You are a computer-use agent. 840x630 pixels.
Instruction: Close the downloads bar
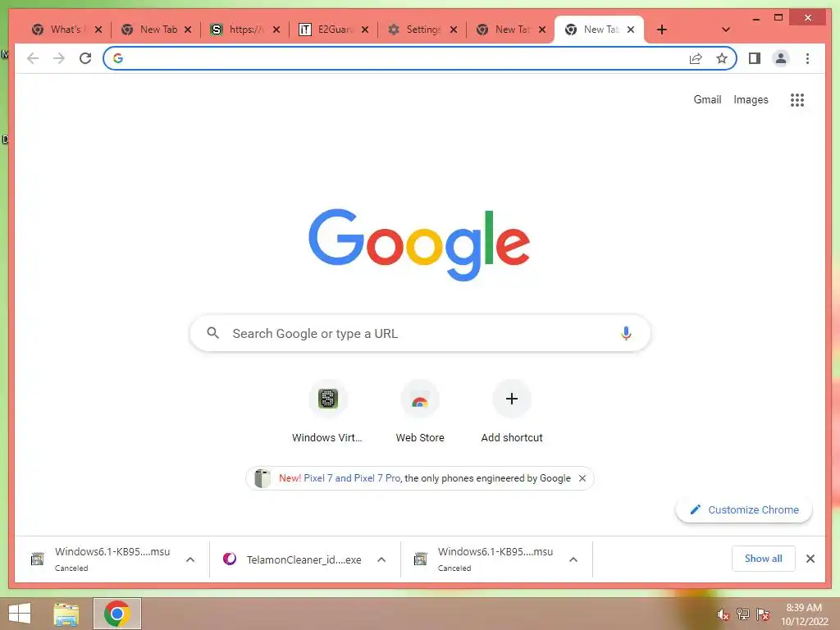810,559
